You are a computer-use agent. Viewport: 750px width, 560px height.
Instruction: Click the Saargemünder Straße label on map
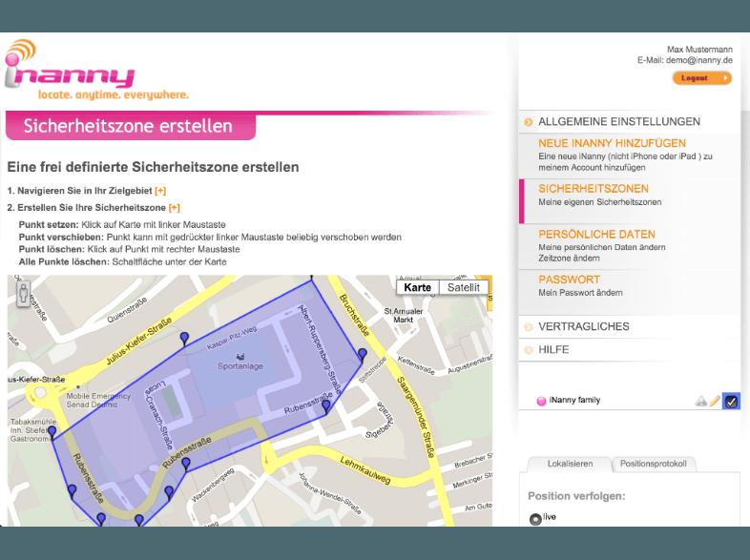tap(416, 417)
